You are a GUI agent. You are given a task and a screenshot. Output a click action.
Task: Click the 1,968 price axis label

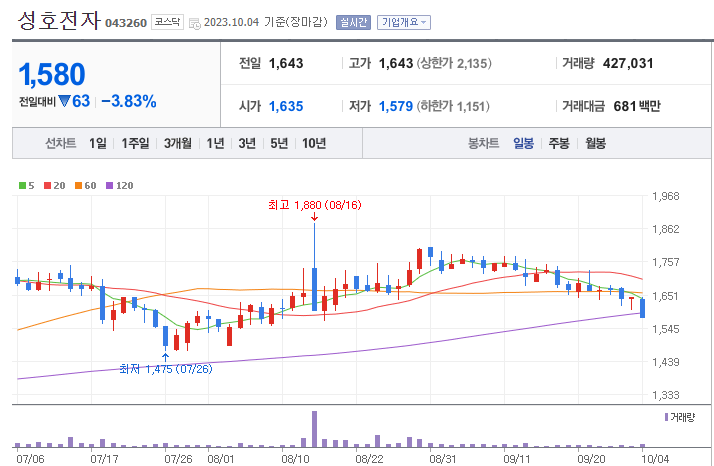tap(666, 196)
